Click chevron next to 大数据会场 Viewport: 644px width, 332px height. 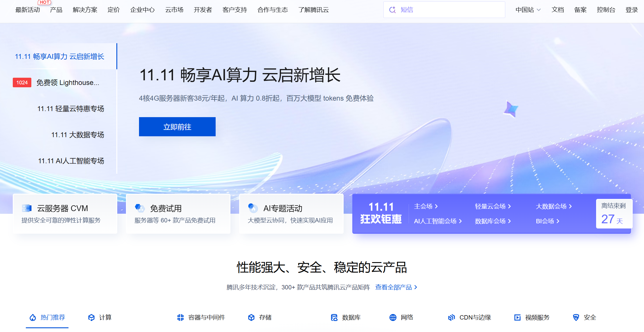pyautogui.click(x=570, y=206)
